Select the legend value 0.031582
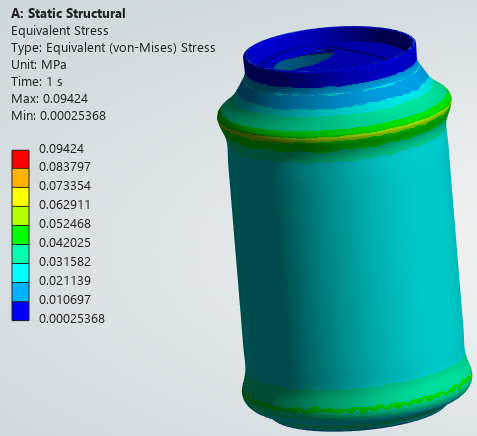 [x=65, y=262]
